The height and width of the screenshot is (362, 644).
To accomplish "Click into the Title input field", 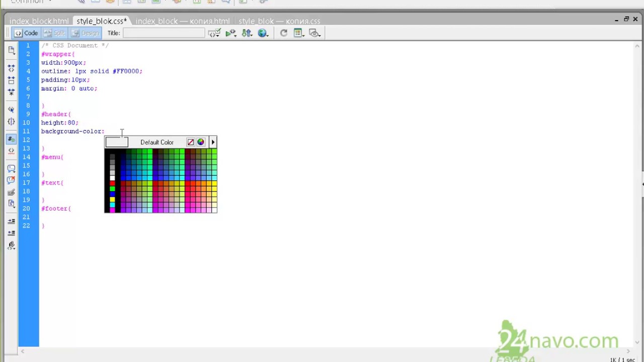I will pyautogui.click(x=164, y=33).
